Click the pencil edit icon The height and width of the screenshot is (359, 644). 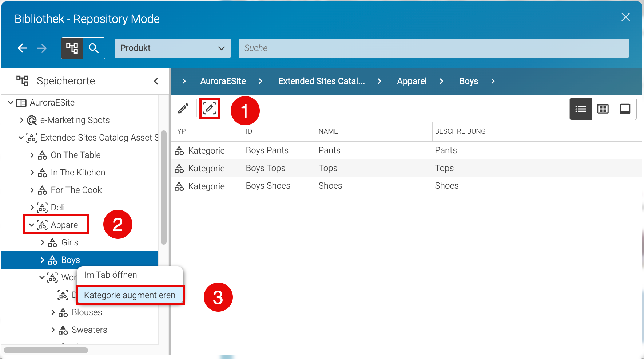pyautogui.click(x=183, y=109)
